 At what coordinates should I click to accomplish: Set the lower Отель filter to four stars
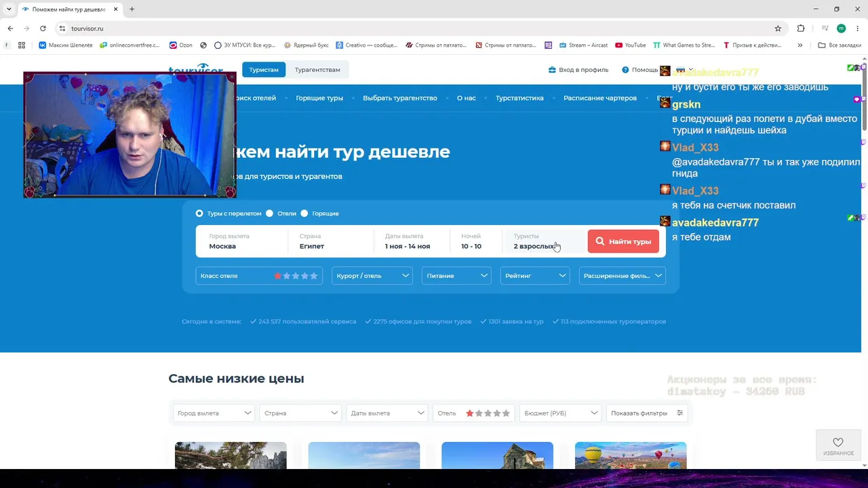coord(496,413)
